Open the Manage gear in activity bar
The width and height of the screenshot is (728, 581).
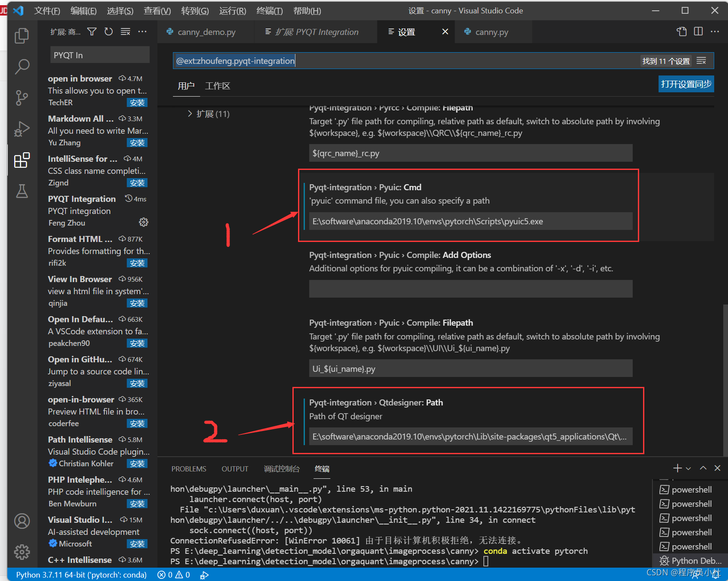(22, 552)
